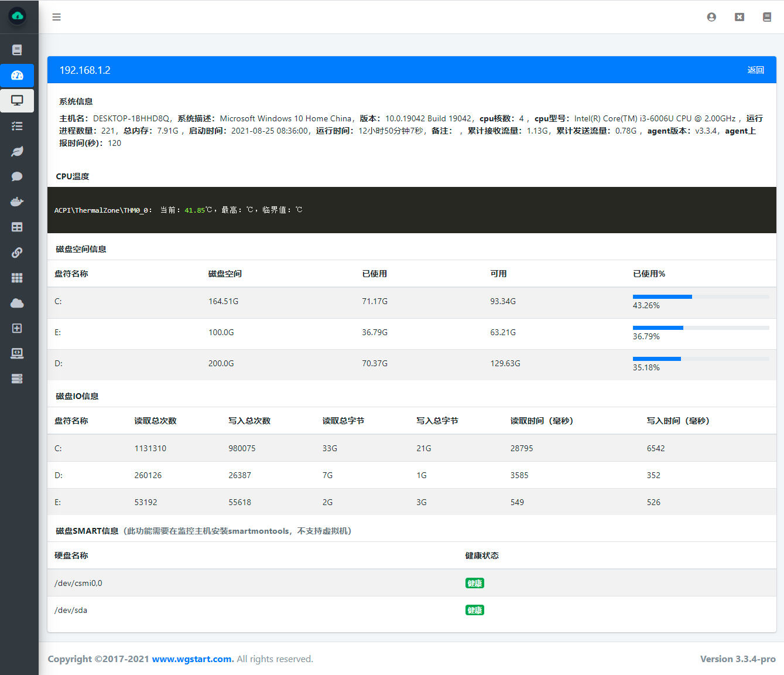784x675 pixels.
Task: Select the host monitor icon in sidebar
Action: 17,100
